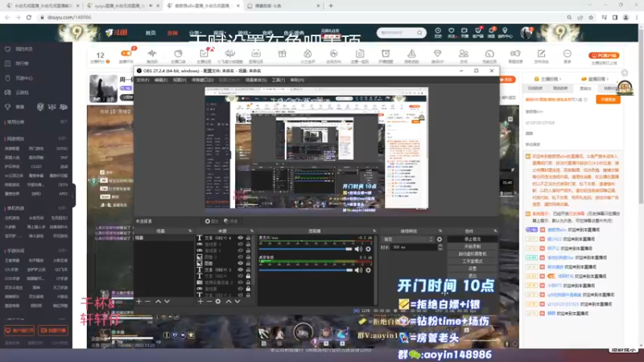Image resolution: width=644 pixels, height=362 pixels.
Task: Open 发布动态 edit icon in streamer toolbar
Action: pos(541,54)
